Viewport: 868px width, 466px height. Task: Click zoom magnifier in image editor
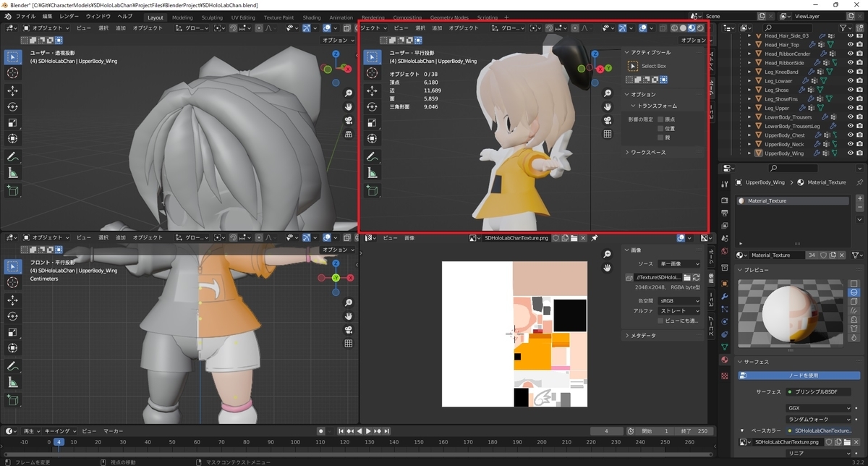pos(608,253)
